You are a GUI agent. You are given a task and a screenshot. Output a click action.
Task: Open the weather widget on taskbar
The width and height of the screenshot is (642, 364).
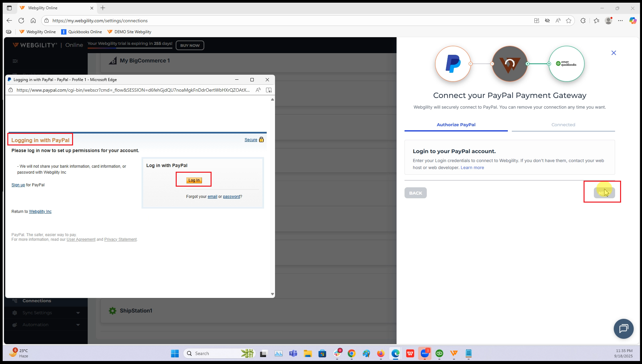point(19,353)
